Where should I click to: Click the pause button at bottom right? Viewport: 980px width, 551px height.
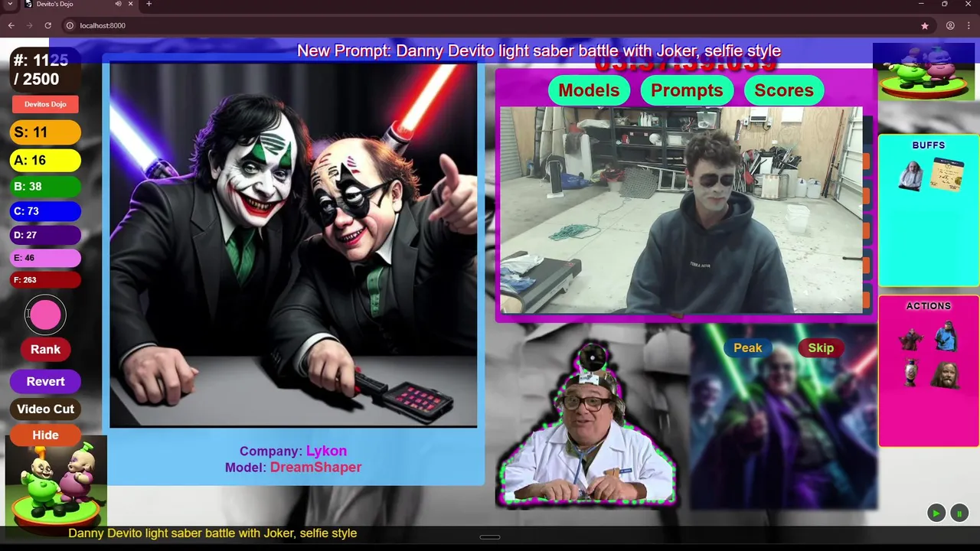(959, 514)
